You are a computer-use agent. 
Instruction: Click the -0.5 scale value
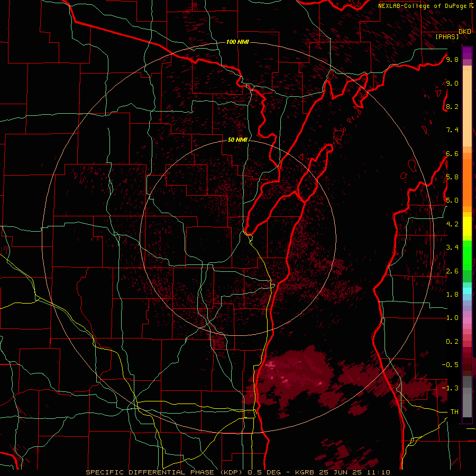[450, 364]
